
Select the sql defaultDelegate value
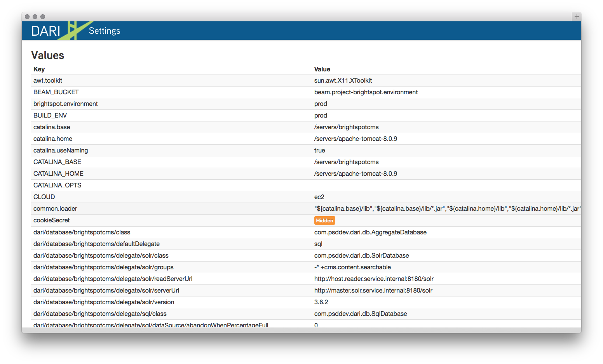tap(318, 244)
